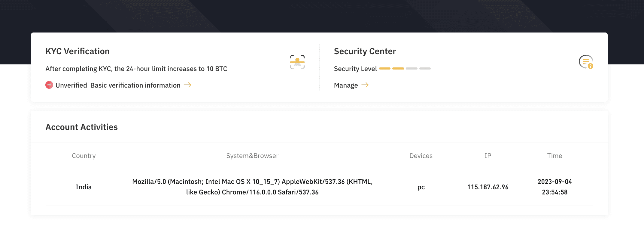This screenshot has height=248, width=644.
Task: Click the Unverified status label
Action: (x=71, y=85)
